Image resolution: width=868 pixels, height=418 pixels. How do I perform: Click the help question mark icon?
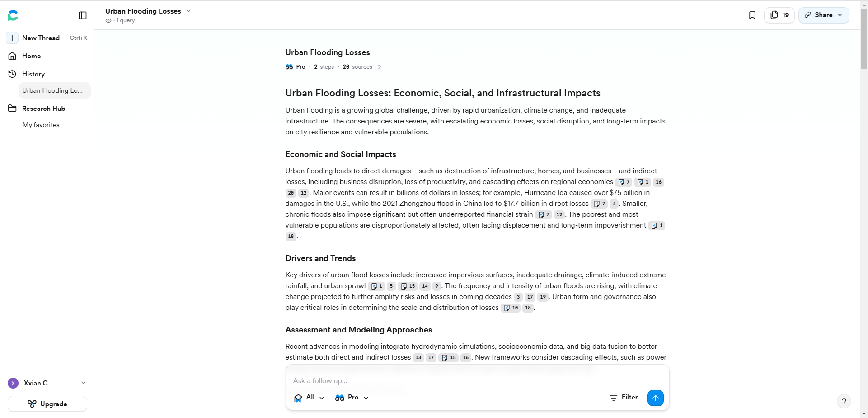point(845,401)
